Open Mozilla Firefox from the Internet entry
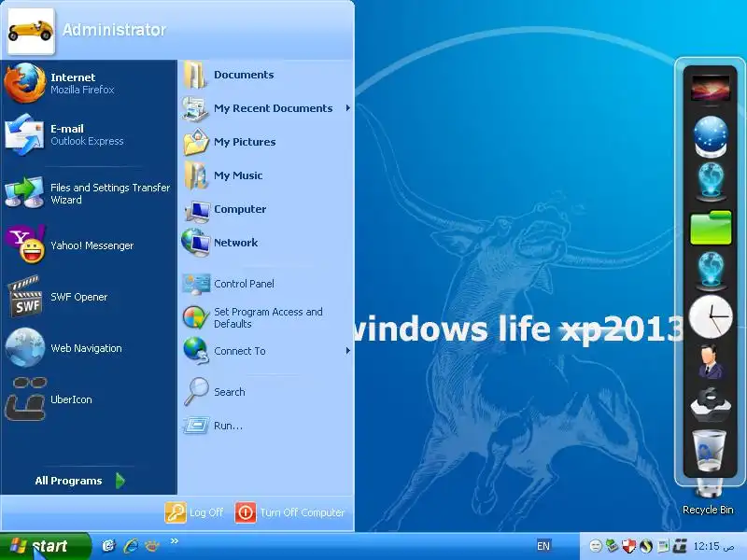Viewport: 747px width, 560px height. point(89,83)
